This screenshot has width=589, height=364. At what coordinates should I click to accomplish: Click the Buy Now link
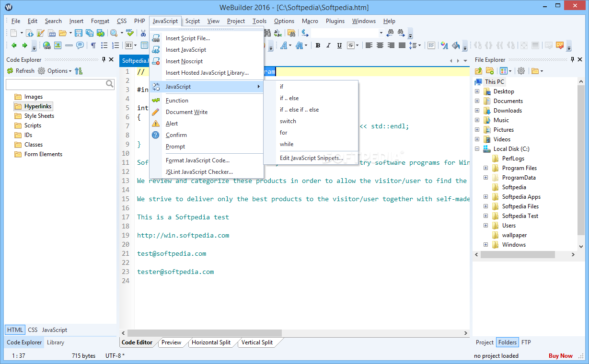point(561,356)
